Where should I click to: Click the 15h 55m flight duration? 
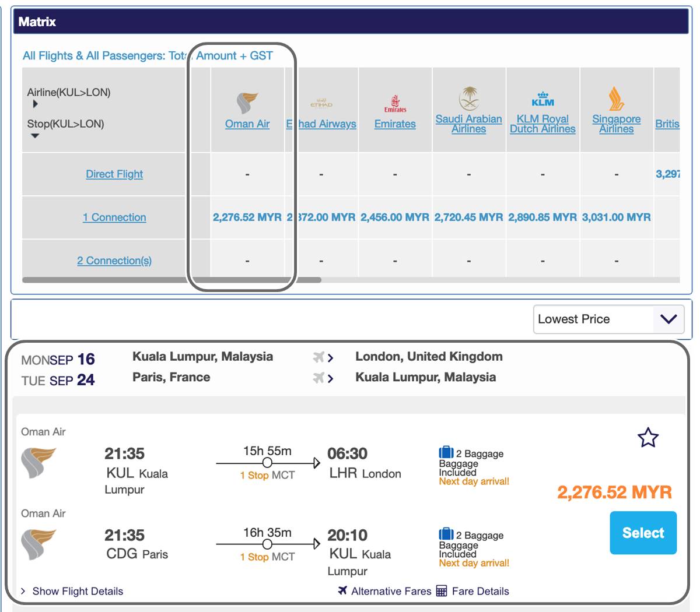coord(267,451)
